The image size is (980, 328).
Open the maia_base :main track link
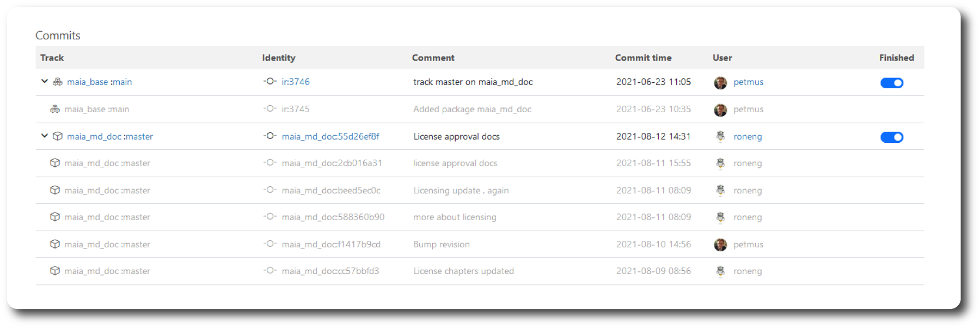pyautogui.click(x=99, y=82)
